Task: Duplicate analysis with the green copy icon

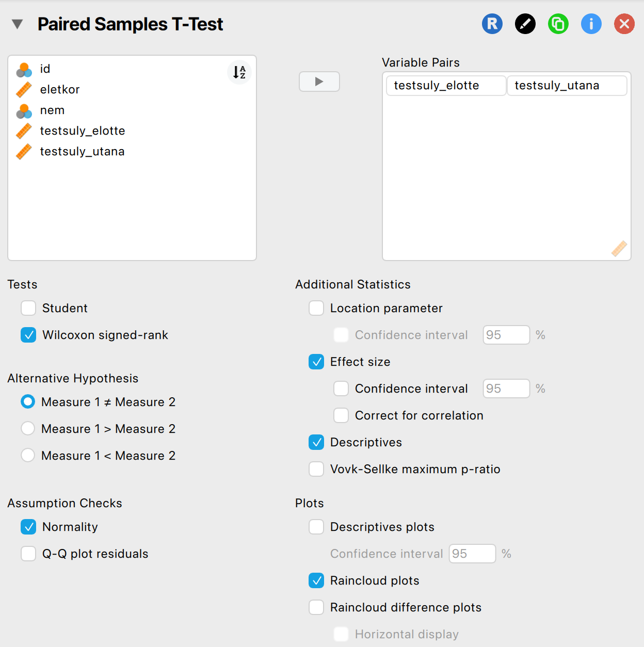Action: click(558, 24)
